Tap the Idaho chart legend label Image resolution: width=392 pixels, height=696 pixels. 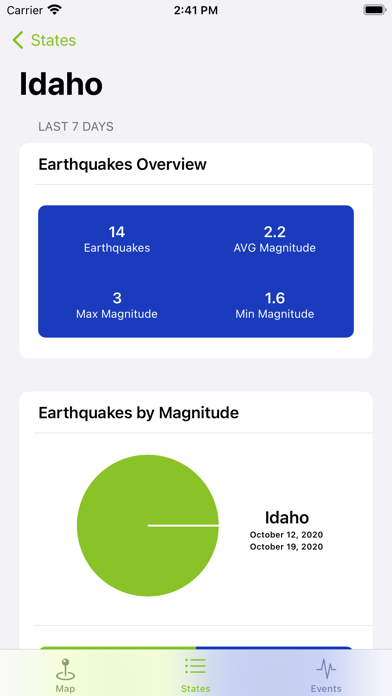click(287, 518)
